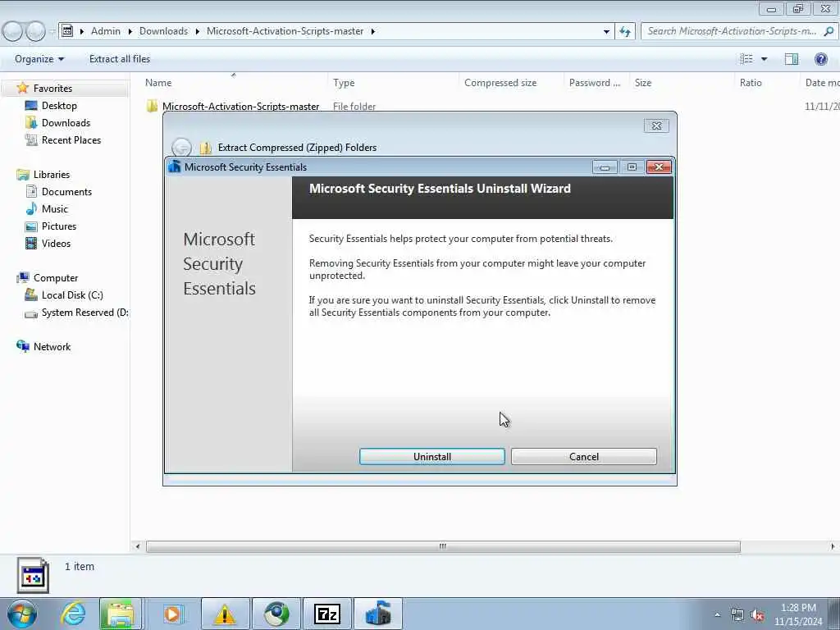
Task: Expand the address bar history dropdown
Action: pyautogui.click(x=606, y=31)
